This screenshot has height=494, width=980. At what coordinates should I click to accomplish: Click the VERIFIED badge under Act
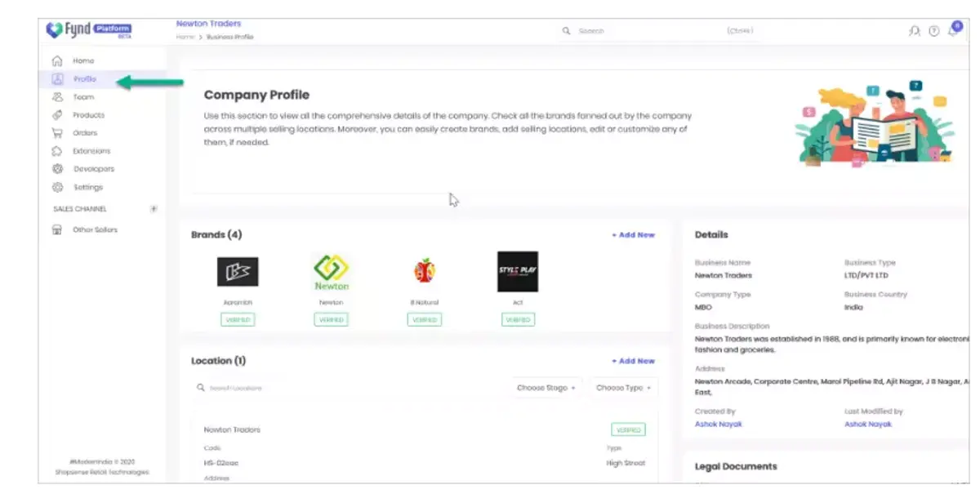pos(518,320)
